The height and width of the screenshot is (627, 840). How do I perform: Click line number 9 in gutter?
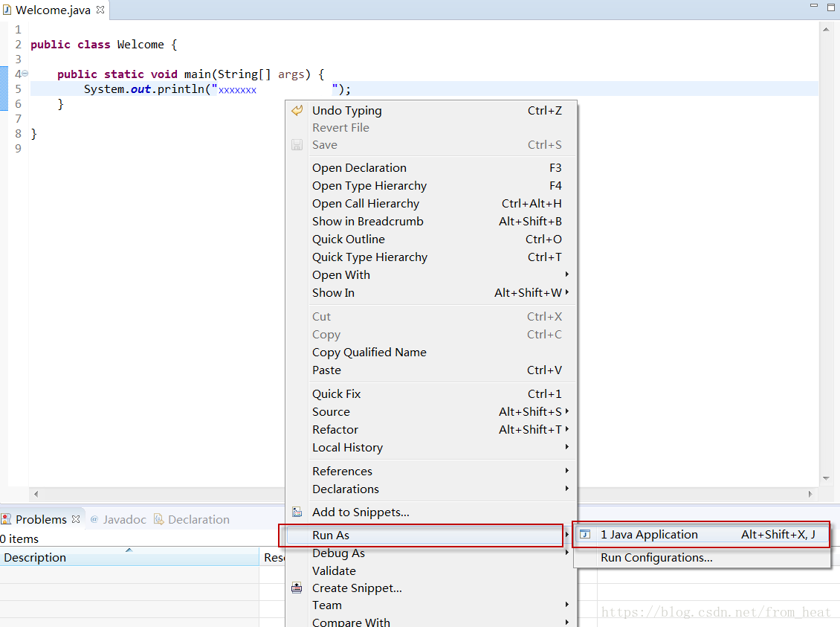coord(19,149)
